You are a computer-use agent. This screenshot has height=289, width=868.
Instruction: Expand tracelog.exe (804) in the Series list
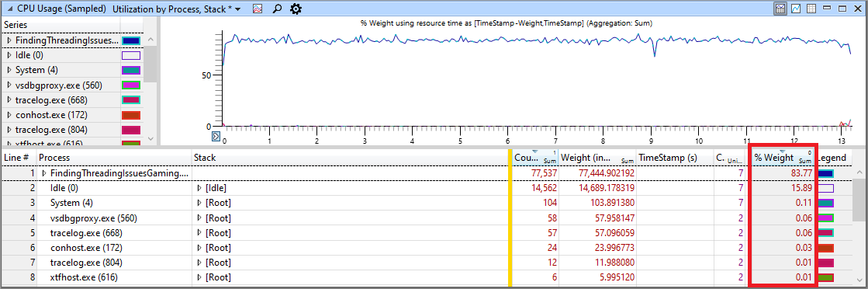tap(9, 131)
